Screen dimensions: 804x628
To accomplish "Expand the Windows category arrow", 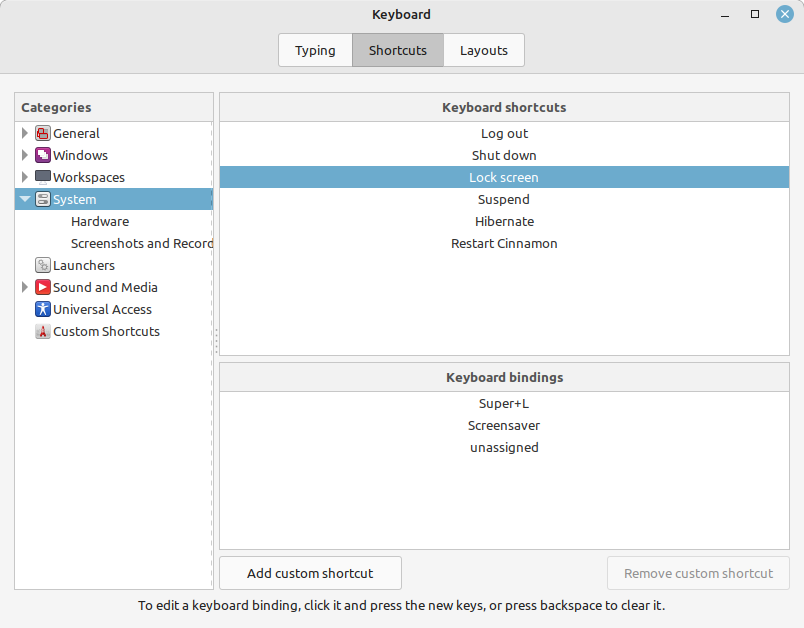I will click(x=25, y=155).
